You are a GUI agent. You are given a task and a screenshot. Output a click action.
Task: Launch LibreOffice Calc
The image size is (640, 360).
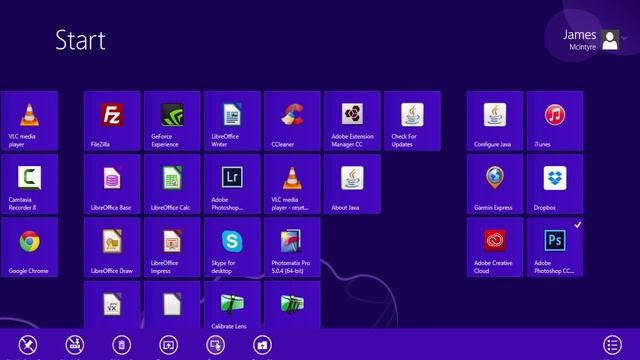[172, 184]
